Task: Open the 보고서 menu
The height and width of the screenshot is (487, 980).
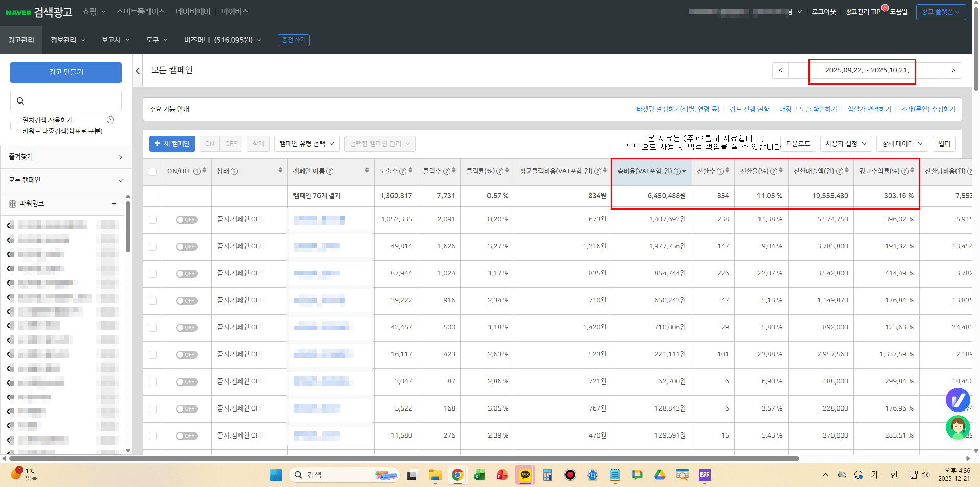Action: click(115, 40)
